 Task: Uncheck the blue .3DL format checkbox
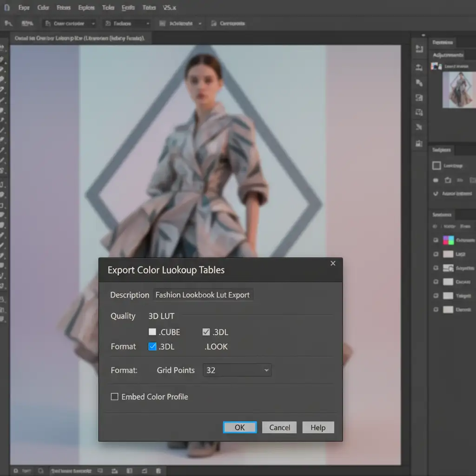coord(152,346)
